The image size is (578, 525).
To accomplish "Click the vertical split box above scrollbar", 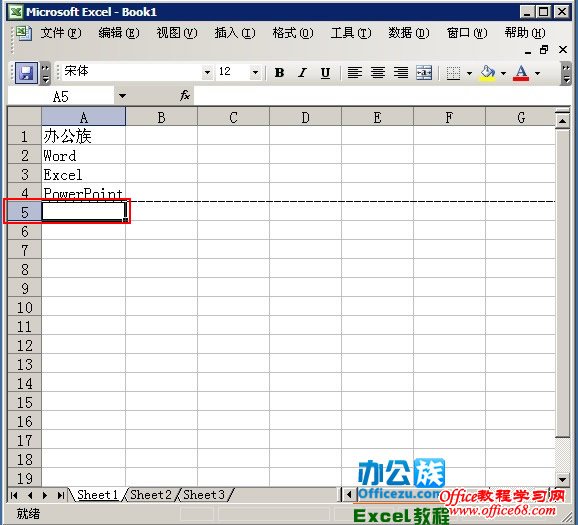I will (563, 111).
